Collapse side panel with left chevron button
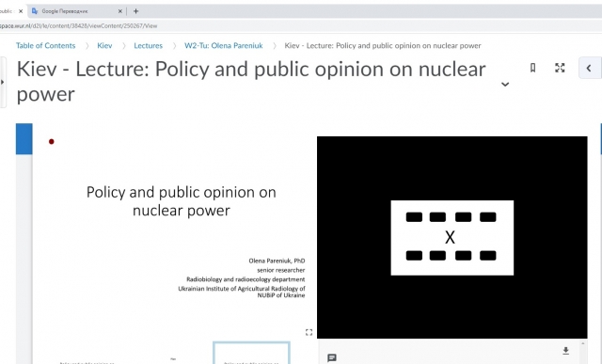602x364 pixels. tap(590, 69)
